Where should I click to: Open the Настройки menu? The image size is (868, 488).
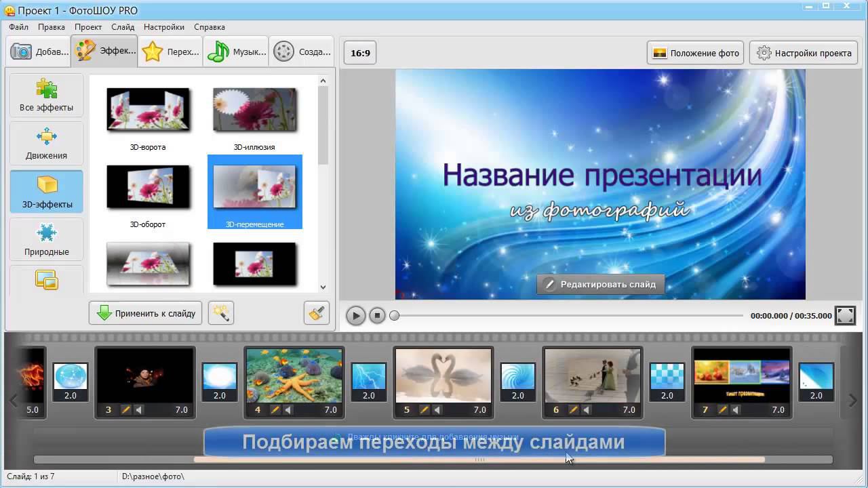click(164, 27)
